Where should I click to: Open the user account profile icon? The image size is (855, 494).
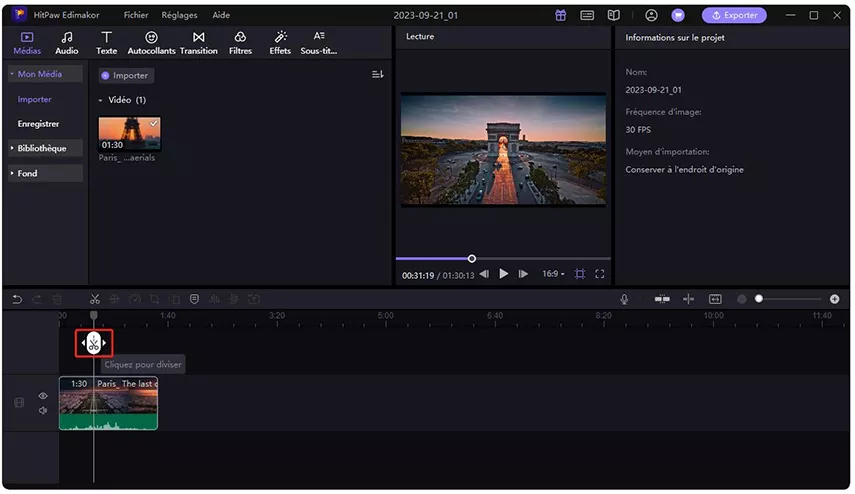(x=651, y=15)
